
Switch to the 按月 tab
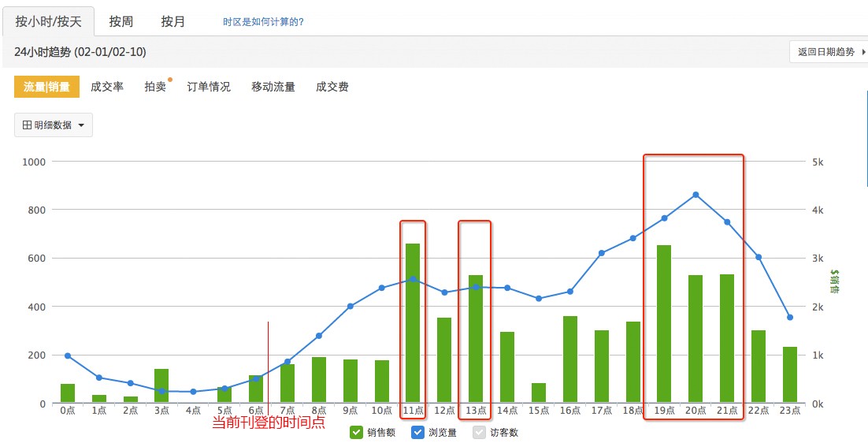172,21
